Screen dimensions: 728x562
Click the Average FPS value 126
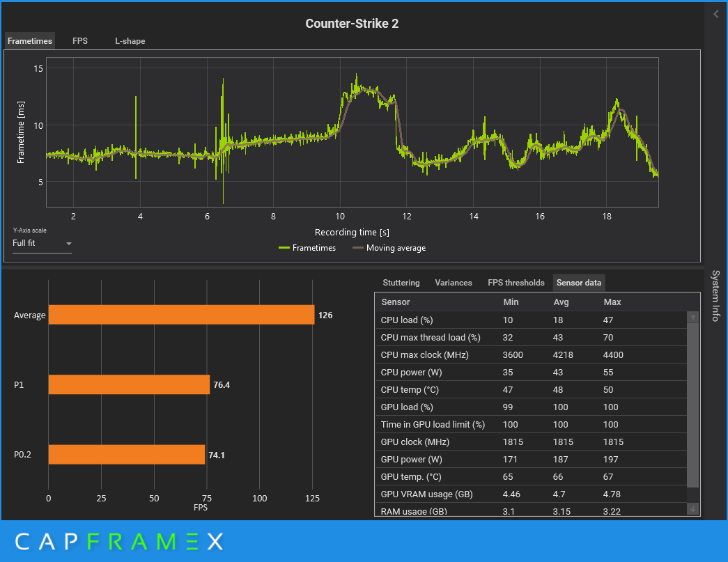325,315
